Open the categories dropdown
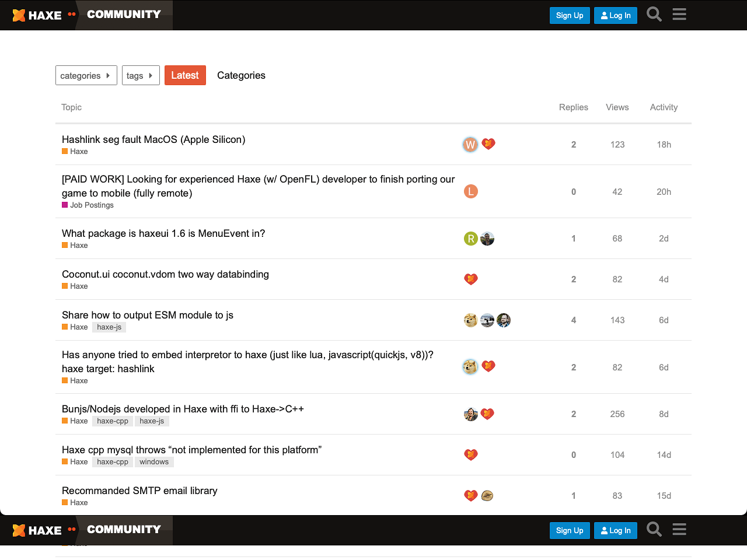 [x=86, y=75]
